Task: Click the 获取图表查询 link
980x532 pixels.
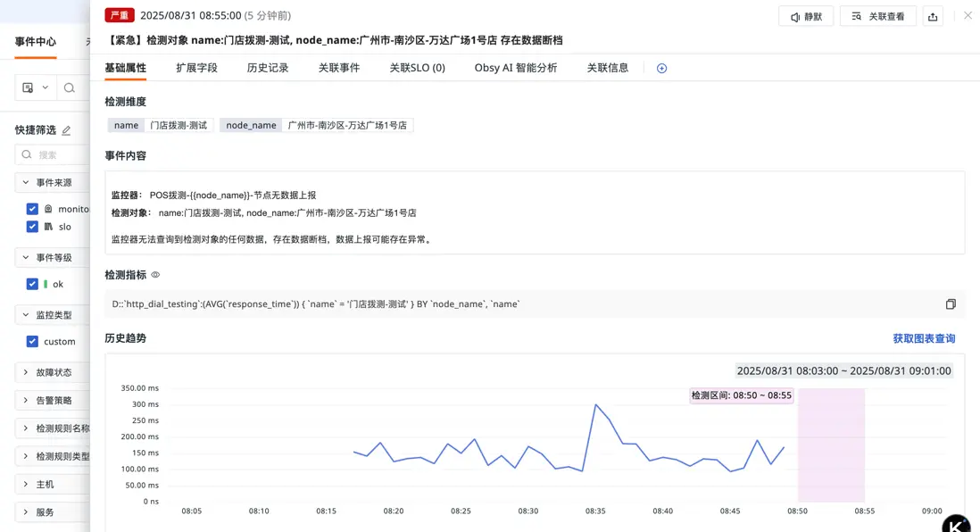Action: 924,338
